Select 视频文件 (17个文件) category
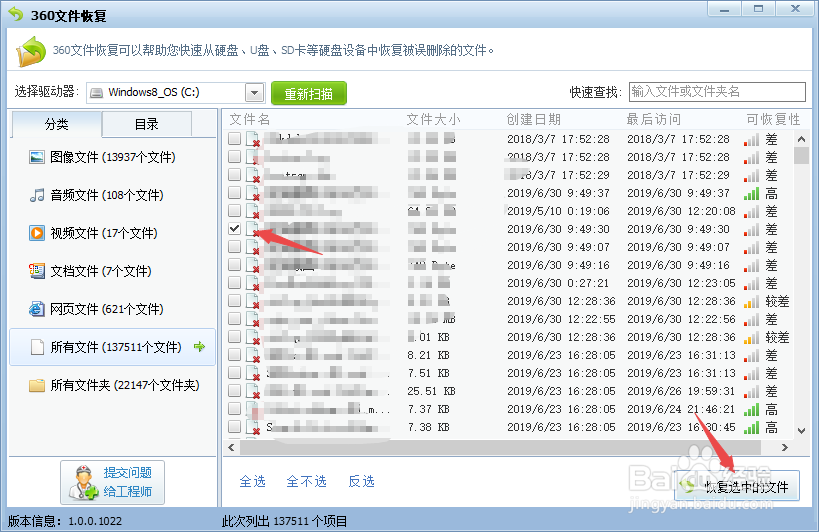The width and height of the screenshot is (819, 532). pos(112,233)
